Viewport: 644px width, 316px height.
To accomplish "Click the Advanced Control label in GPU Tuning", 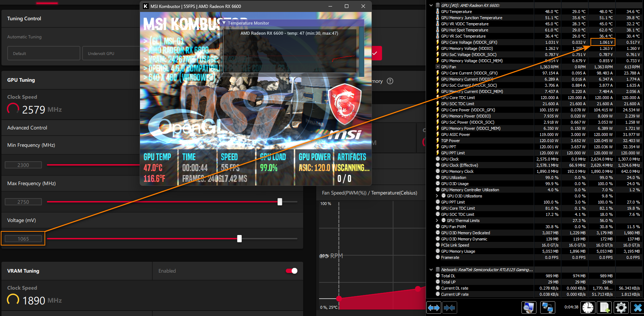I will pyautogui.click(x=27, y=128).
